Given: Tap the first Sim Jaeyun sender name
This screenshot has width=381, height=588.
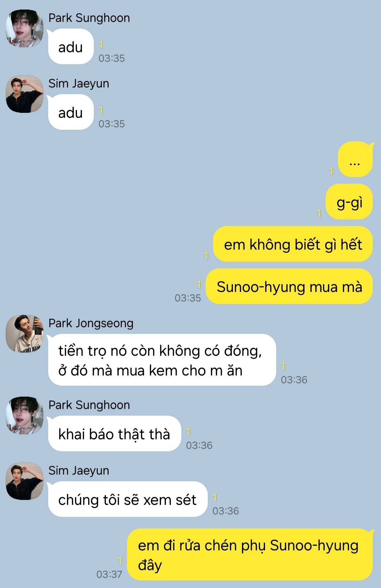Looking at the screenshot, I should click(79, 84).
